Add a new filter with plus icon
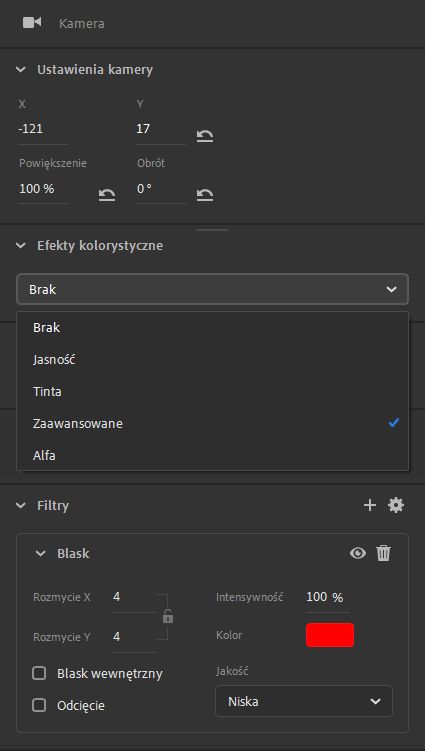The height and width of the screenshot is (751, 425). click(370, 505)
